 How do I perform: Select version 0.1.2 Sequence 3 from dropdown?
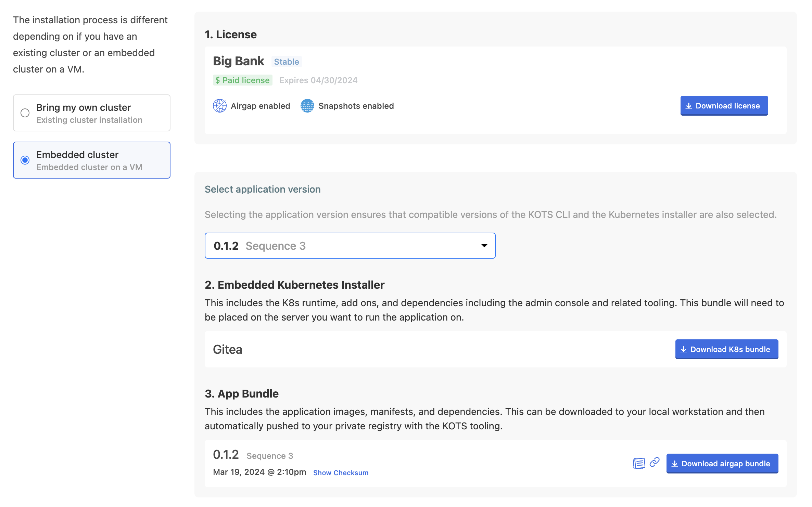350,245
